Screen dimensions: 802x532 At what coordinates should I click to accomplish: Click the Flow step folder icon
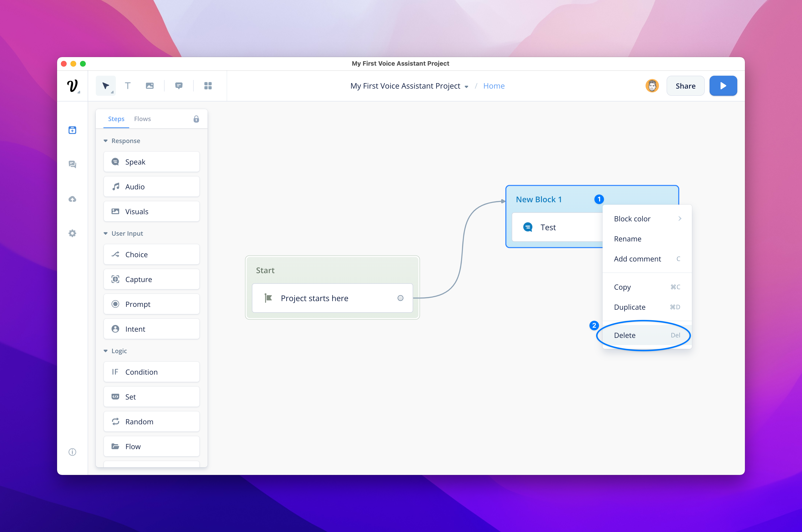tap(115, 446)
